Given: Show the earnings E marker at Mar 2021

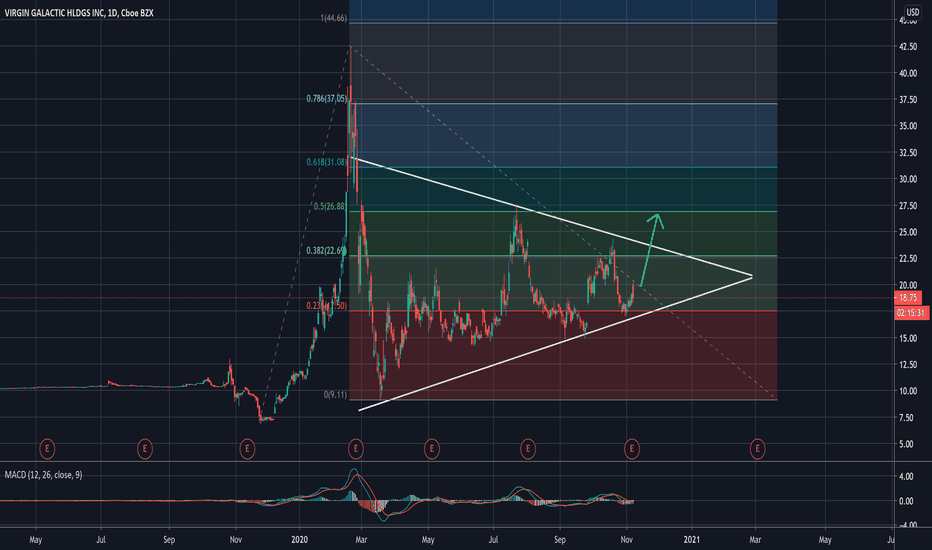Looking at the screenshot, I should point(757,448).
